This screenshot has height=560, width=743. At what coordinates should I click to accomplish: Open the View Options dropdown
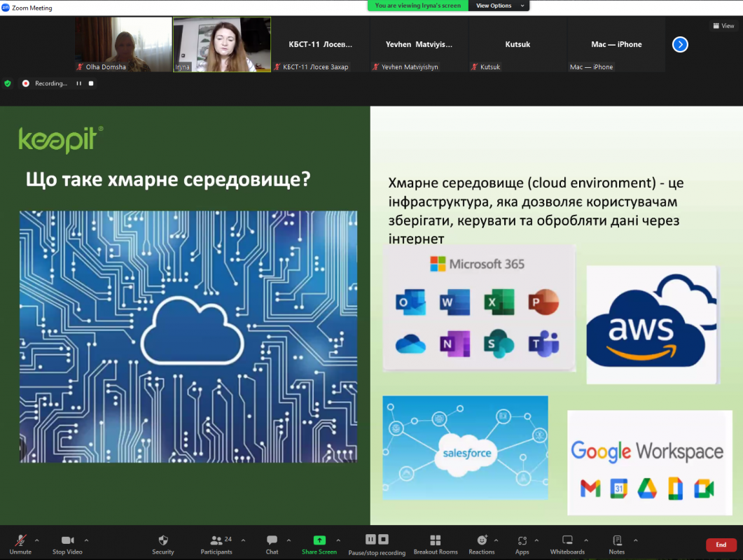tap(499, 6)
